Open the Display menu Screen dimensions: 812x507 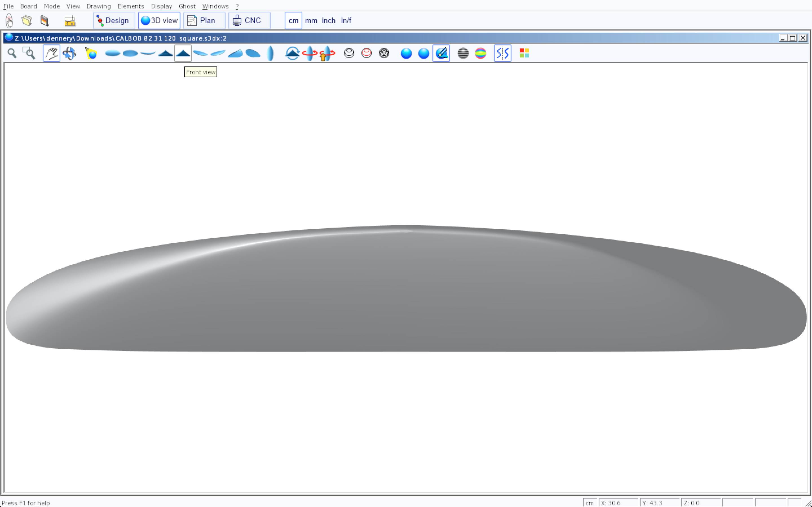coord(161,6)
